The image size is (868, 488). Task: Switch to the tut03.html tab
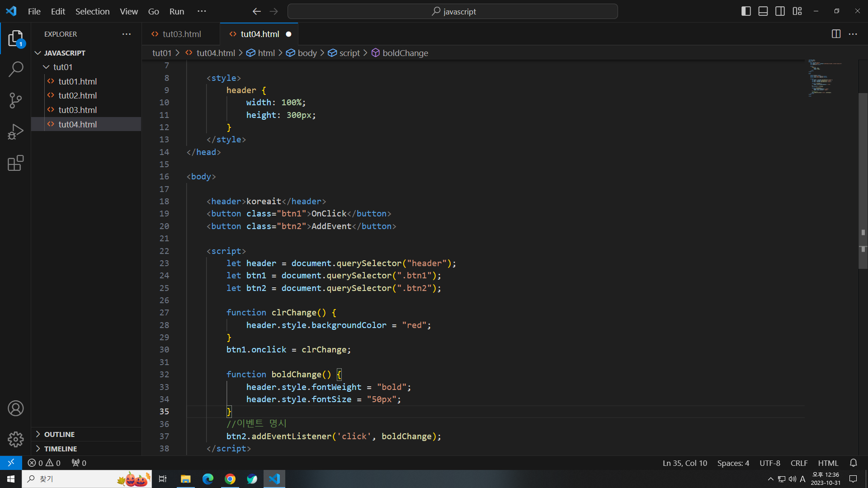[x=181, y=34]
